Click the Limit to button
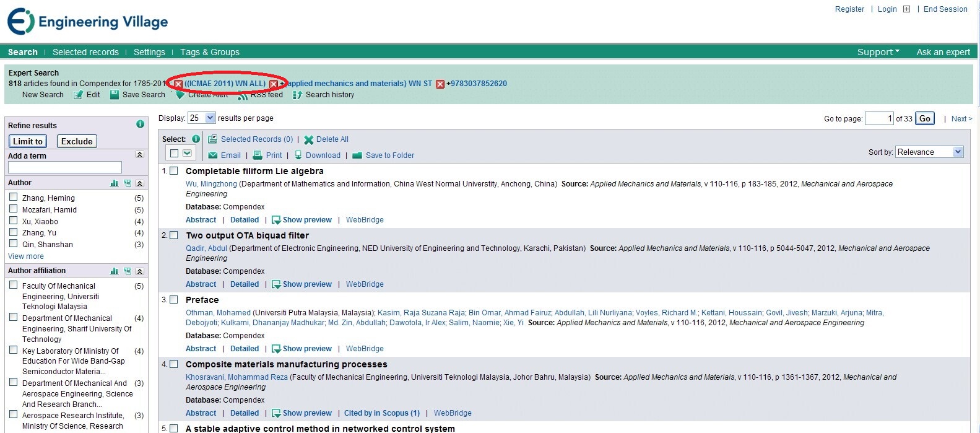 (28, 141)
